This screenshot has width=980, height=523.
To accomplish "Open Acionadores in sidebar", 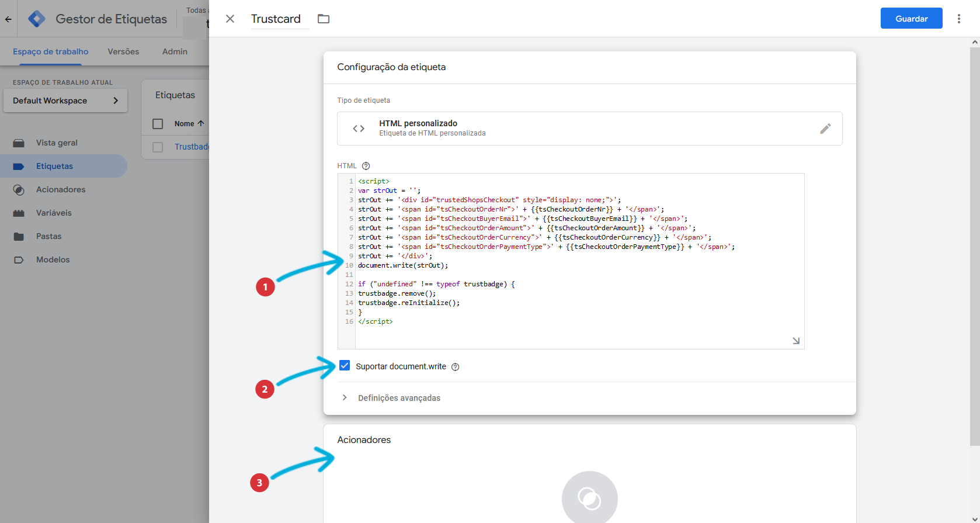I will pyautogui.click(x=64, y=189).
